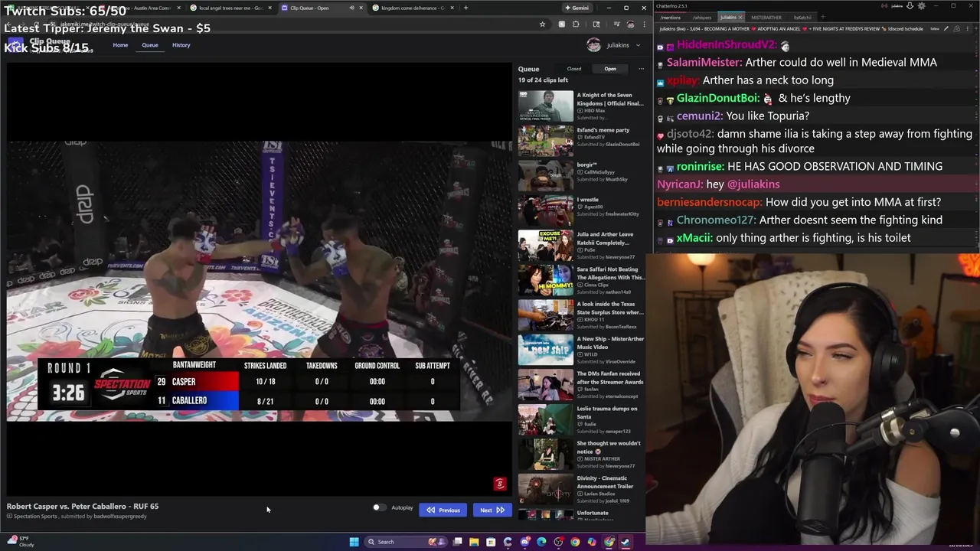Click the pencil icon in the chat header
980x551 pixels.
click(x=946, y=28)
